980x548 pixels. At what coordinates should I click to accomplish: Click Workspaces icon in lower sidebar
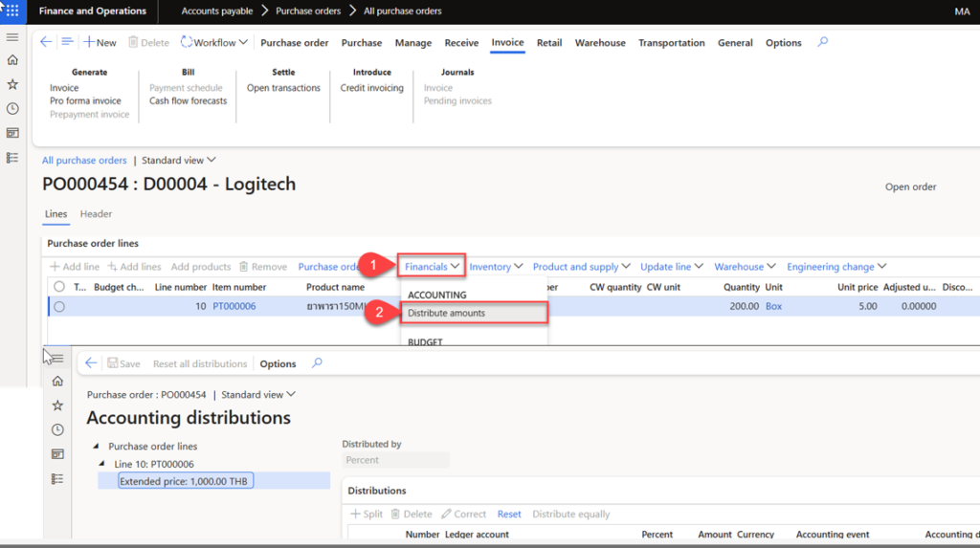pos(57,454)
